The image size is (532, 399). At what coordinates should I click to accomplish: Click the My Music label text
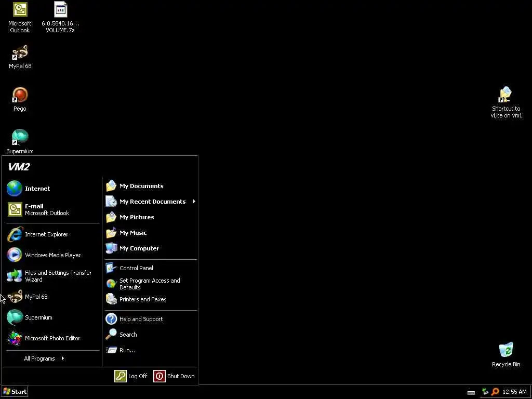(x=133, y=233)
